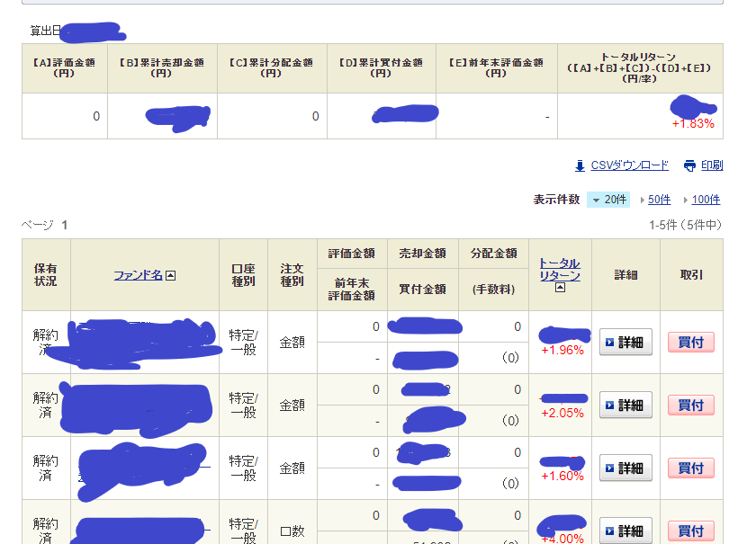Click the +1.83% total return value

(x=693, y=124)
